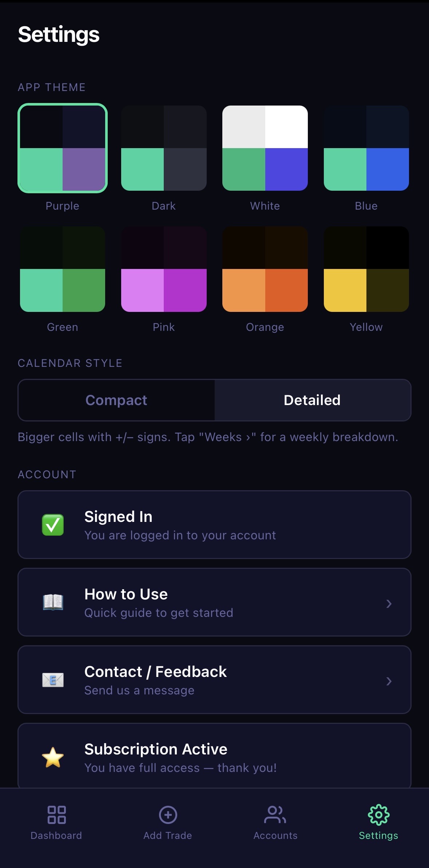
Task: Switch calendar style to Compact
Action: pos(116,400)
